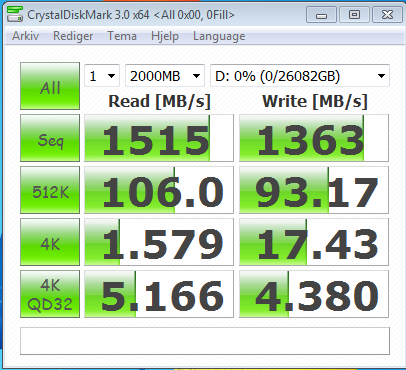The image size is (406, 370).
Task: Click the CrystalDiskMark app icon in title bar
Action: pyautogui.click(x=15, y=14)
